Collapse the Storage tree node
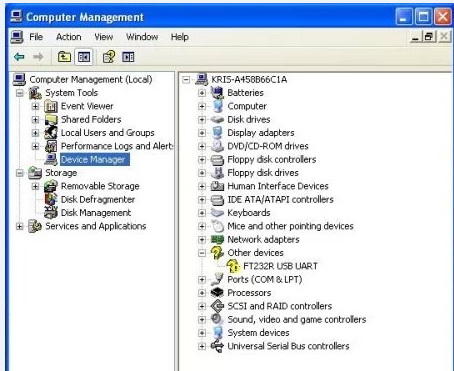 (x=20, y=173)
